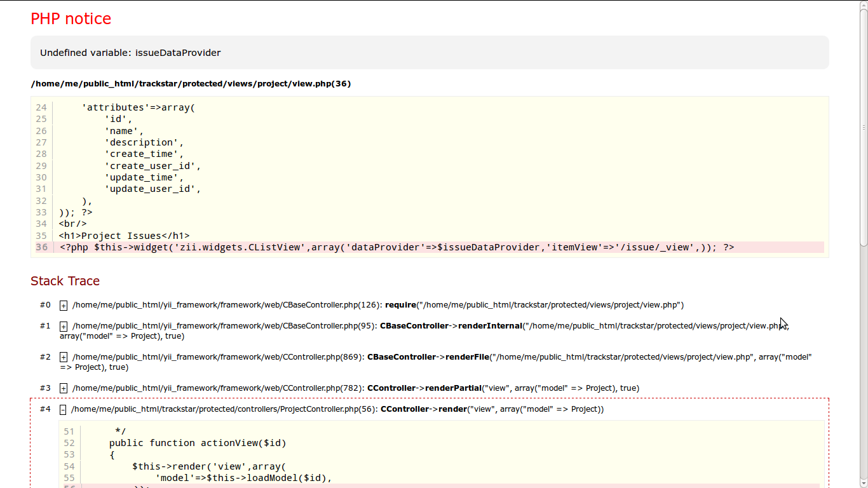Image resolution: width=868 pixels, height=488 pixels.
Task: Click the 'Project Issues' h1 code line 35
Action: coord(124,236)
